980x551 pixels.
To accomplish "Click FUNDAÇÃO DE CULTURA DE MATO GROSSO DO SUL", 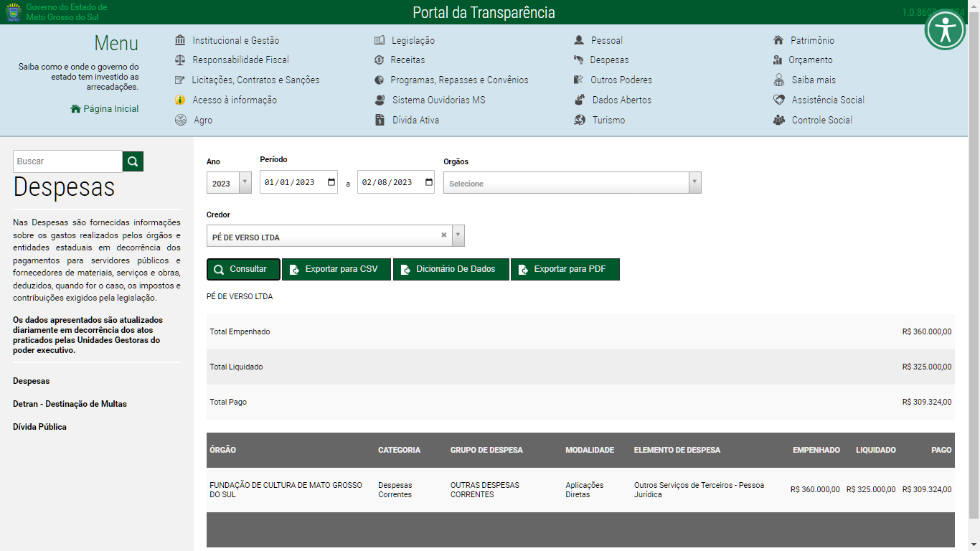I will click(x=286, y=490).
